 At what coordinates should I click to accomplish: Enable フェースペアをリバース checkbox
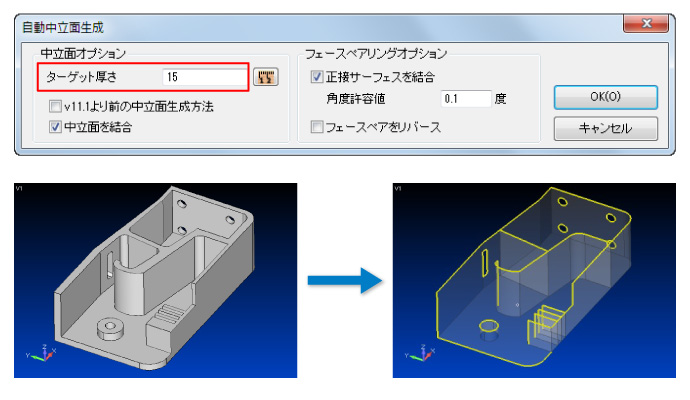317,127
